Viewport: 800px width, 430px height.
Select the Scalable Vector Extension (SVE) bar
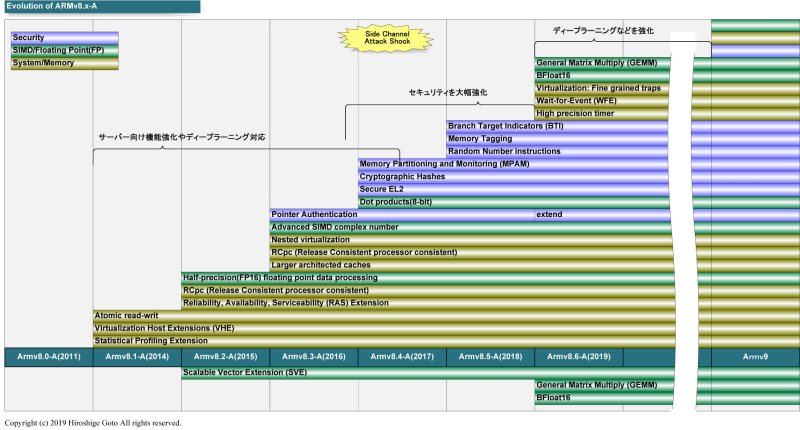tap(428, 373)
